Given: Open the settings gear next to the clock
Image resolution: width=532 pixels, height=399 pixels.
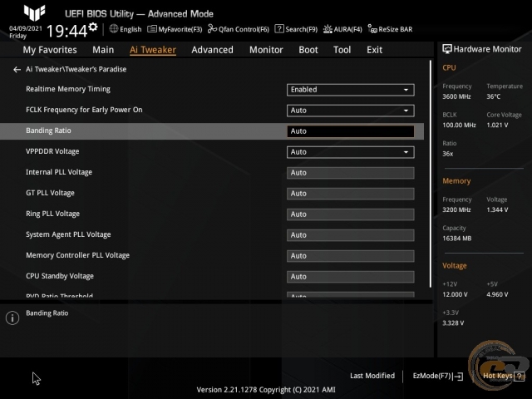Looking at the screenshot, I should pyautogui.click(x=92, y=27).
